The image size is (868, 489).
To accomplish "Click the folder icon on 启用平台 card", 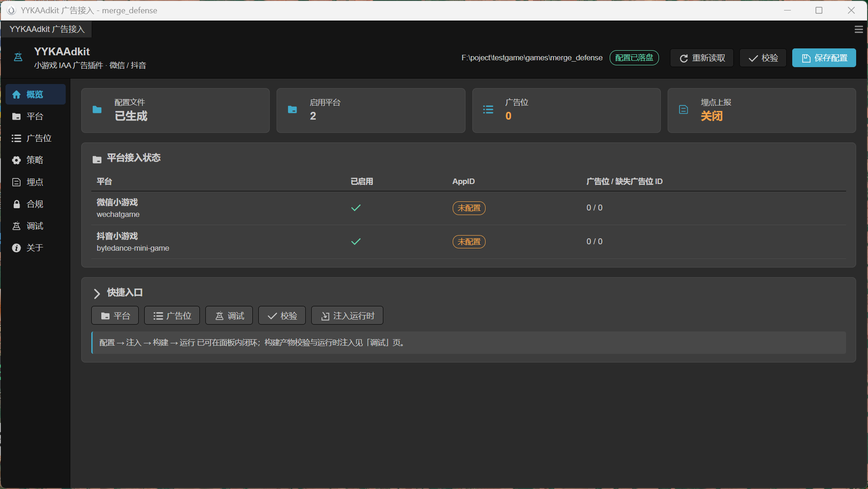I will [x=293, y=110].
